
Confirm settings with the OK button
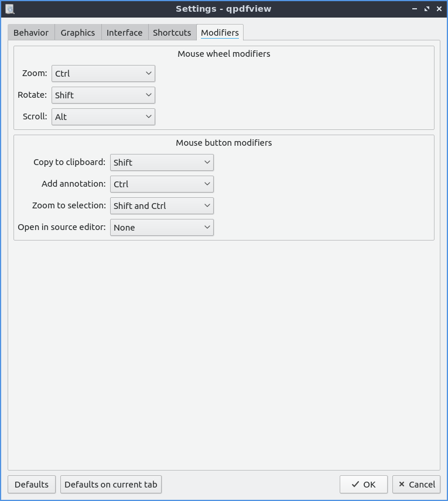click(363, 485)
